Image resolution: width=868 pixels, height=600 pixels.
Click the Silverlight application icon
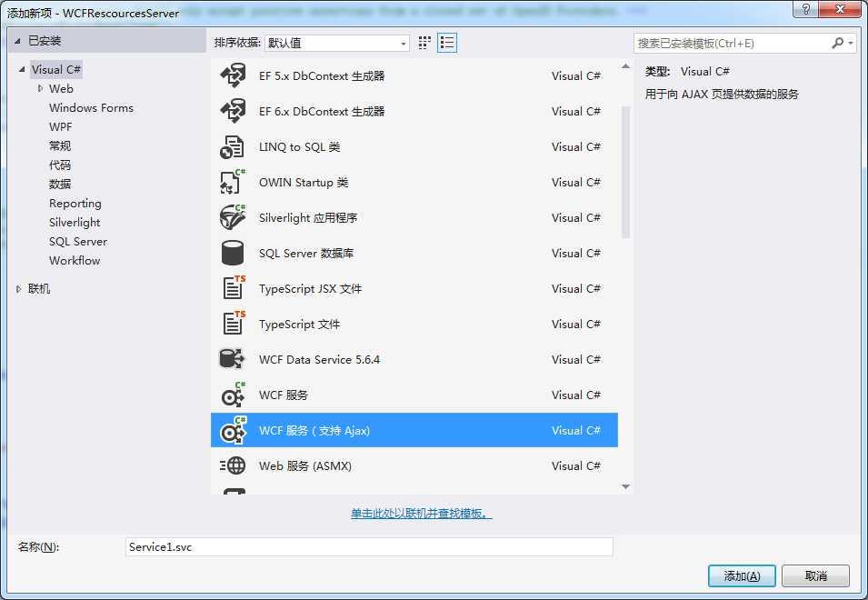click(233, 217)
